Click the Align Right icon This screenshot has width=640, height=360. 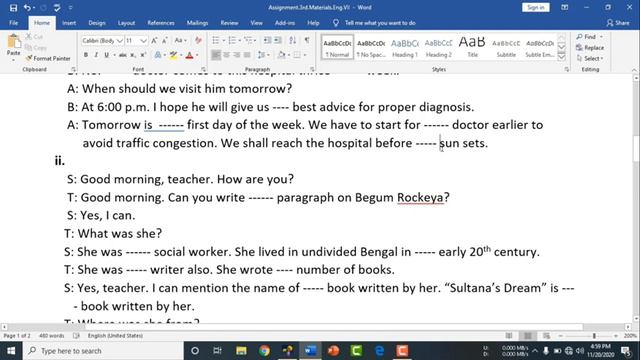(x=237, y=55)
